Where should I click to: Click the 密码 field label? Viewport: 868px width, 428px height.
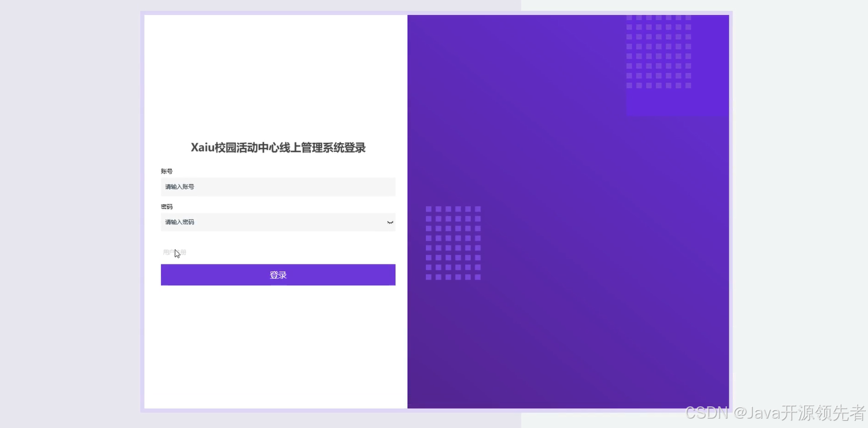pyautogui.click(x=166, y=206)
